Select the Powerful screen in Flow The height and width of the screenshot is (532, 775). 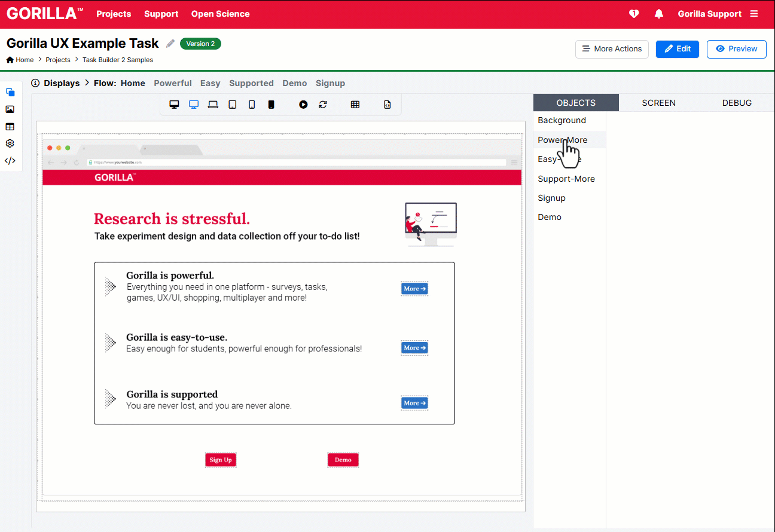click(173, 83)
